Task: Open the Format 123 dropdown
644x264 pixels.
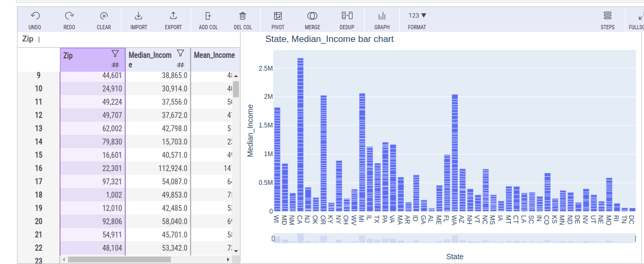Action: coord(417,16)
